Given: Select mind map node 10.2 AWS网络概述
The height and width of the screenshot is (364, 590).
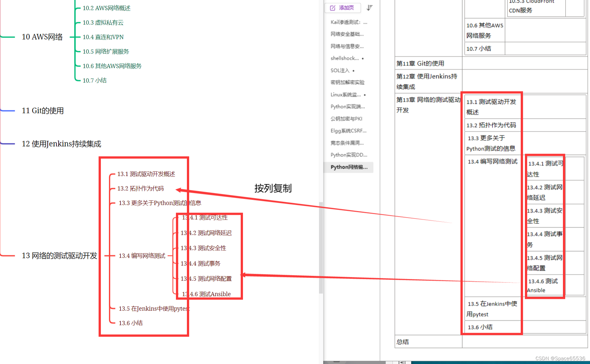Looking at the screenshot, I should (x=106, y=8).
